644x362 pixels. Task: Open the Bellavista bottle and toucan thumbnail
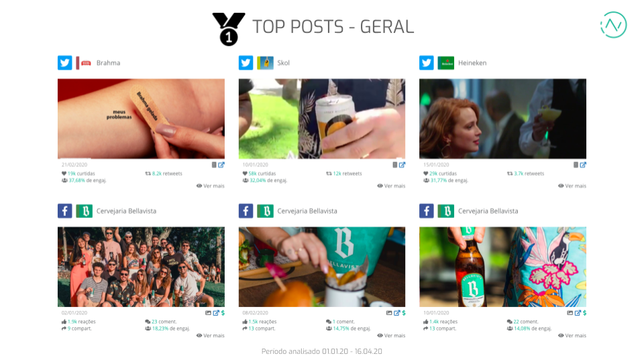click(x=502, y=267)
